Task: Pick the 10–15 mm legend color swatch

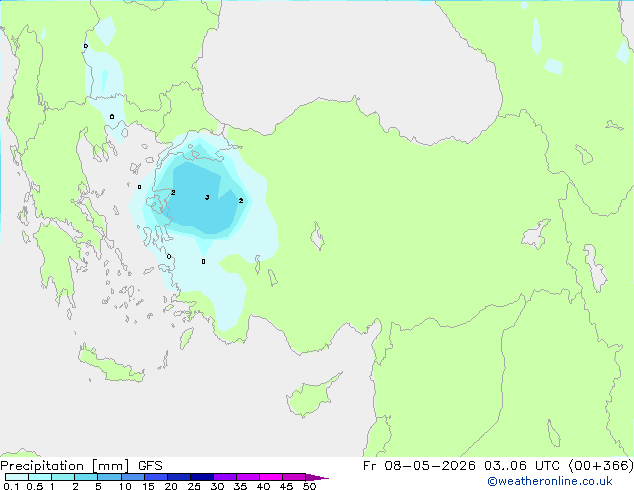Action: tap(132, 477)
